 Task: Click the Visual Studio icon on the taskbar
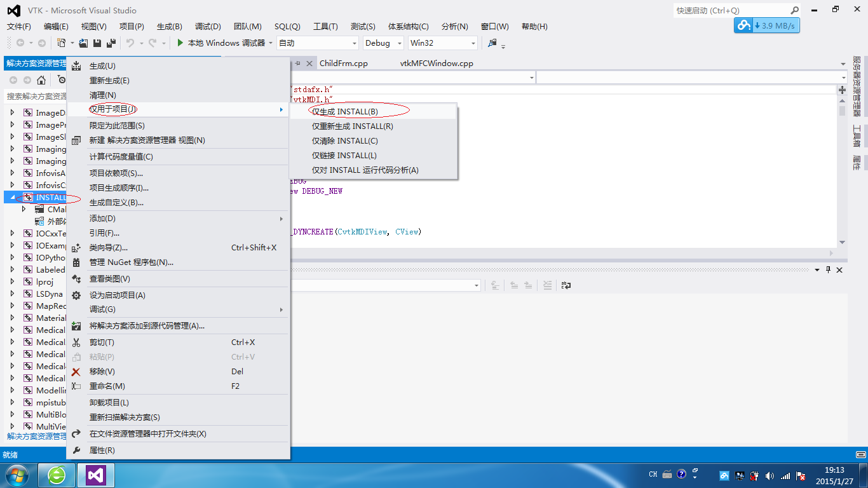(95, 475)
